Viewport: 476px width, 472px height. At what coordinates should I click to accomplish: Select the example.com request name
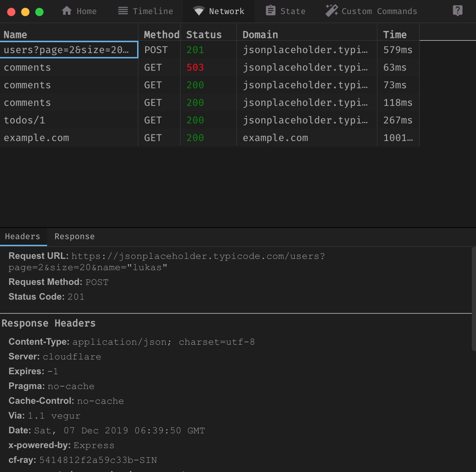[x=37, y=138]
